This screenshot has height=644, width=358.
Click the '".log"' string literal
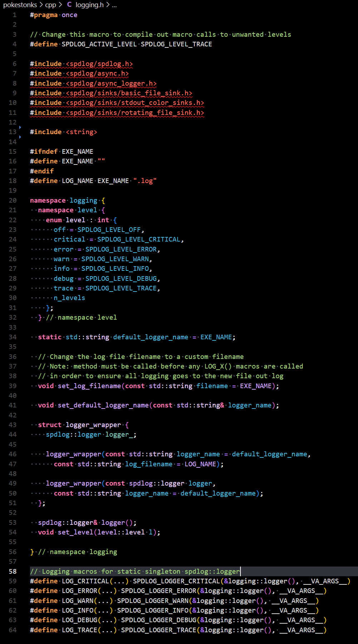(x=145, y=181)
